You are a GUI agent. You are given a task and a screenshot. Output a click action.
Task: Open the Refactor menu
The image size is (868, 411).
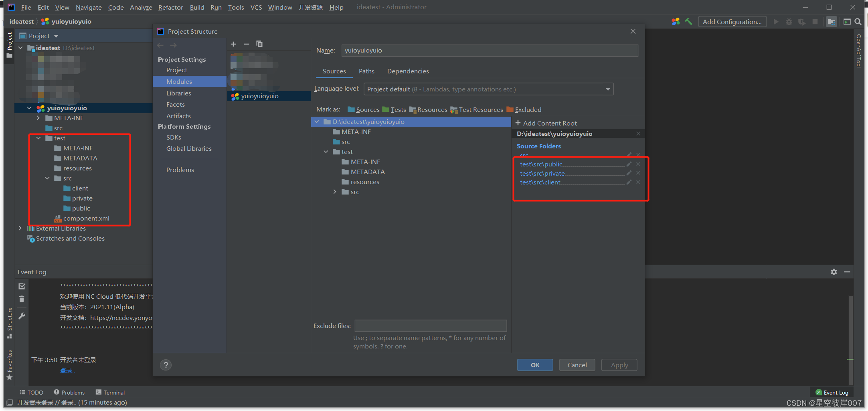170,7
